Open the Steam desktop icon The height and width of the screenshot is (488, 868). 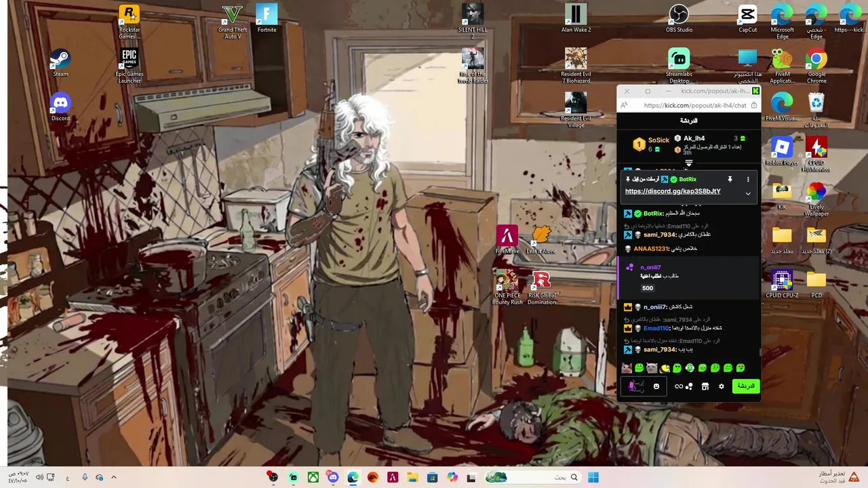coord(60,63)
